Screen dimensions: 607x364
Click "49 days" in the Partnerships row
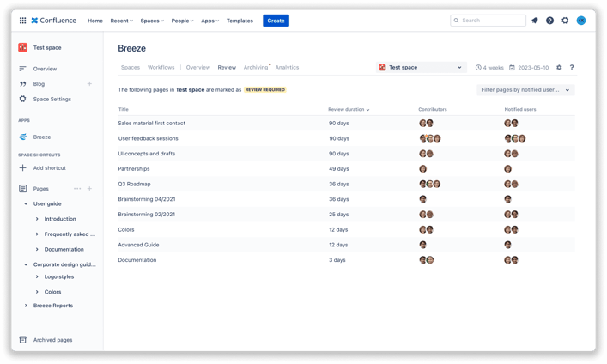(x=339, y=169)
